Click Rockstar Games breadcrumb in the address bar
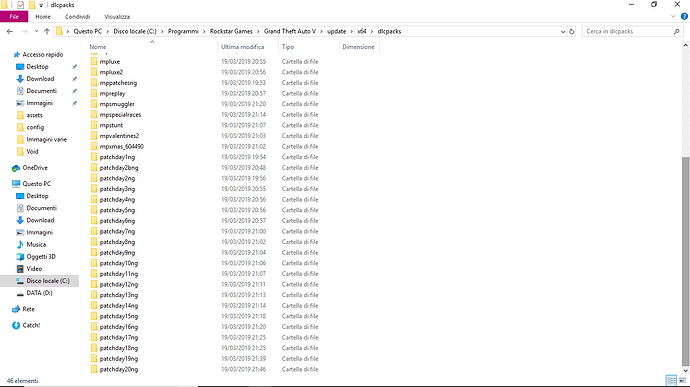Screen dimensions: 690x387 (231, 31)
